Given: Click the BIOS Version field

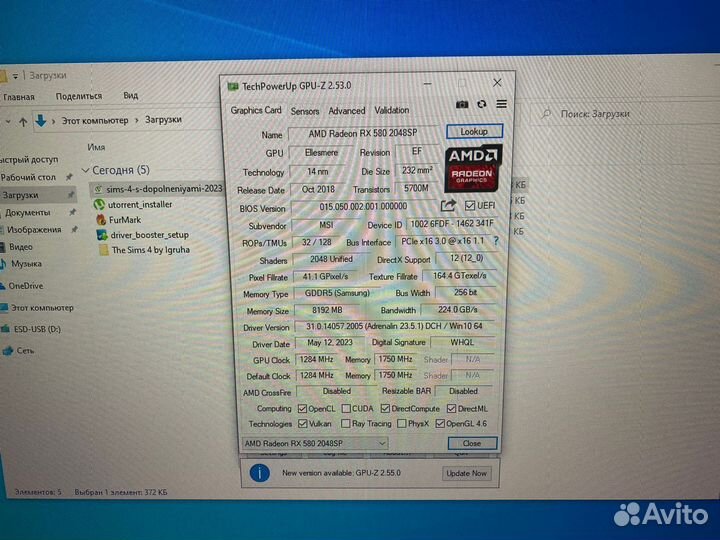Looking at the screenshot, I should click(x=363, y=207).
